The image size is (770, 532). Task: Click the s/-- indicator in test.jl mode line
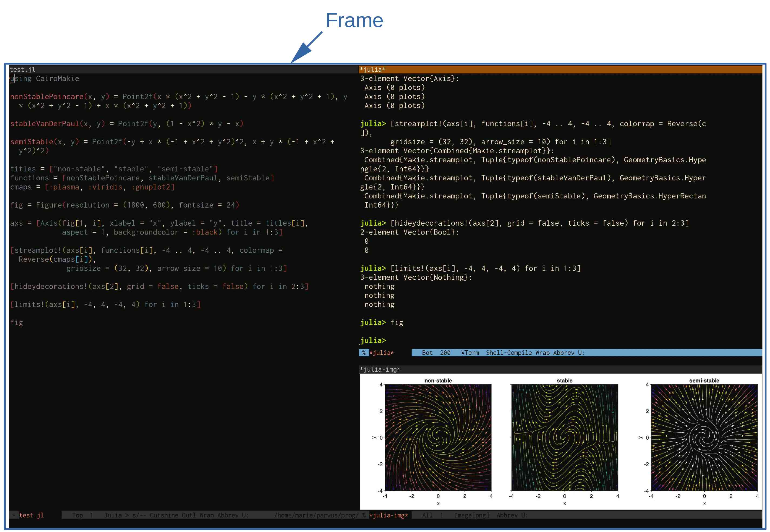pos(139,515)
